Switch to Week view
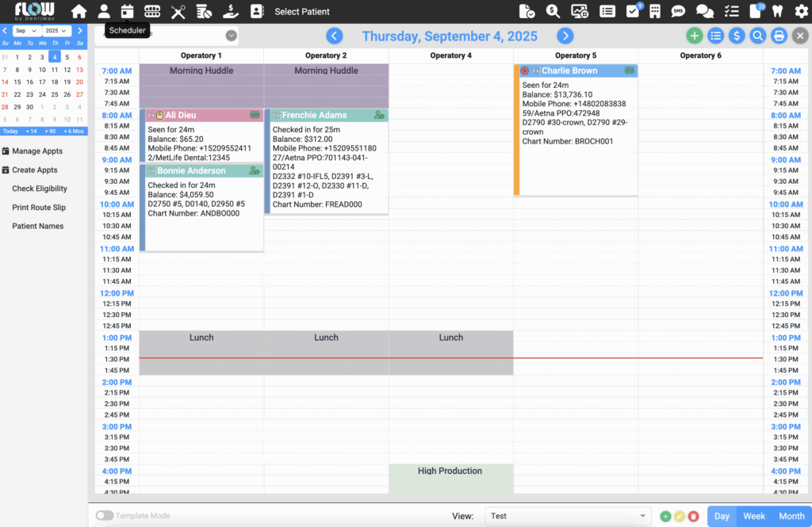812x527 pixels. pos(754,516)
